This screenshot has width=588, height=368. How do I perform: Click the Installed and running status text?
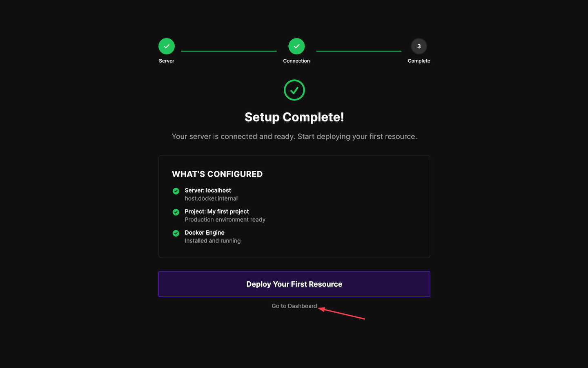212,241
